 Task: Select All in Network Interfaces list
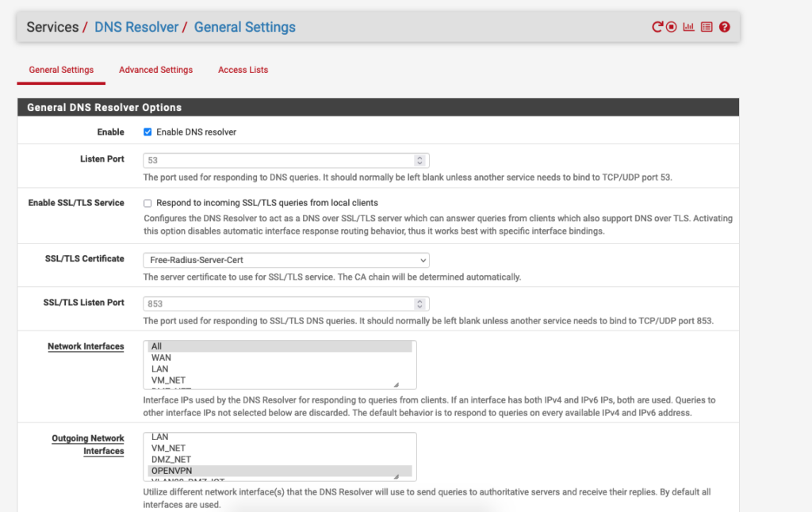[x=280, y=346]
